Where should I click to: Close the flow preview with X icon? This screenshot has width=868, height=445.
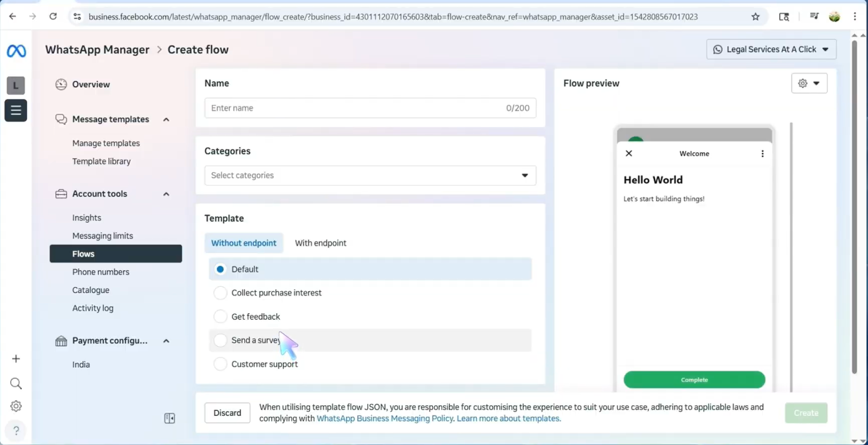[x=629, y=153]
